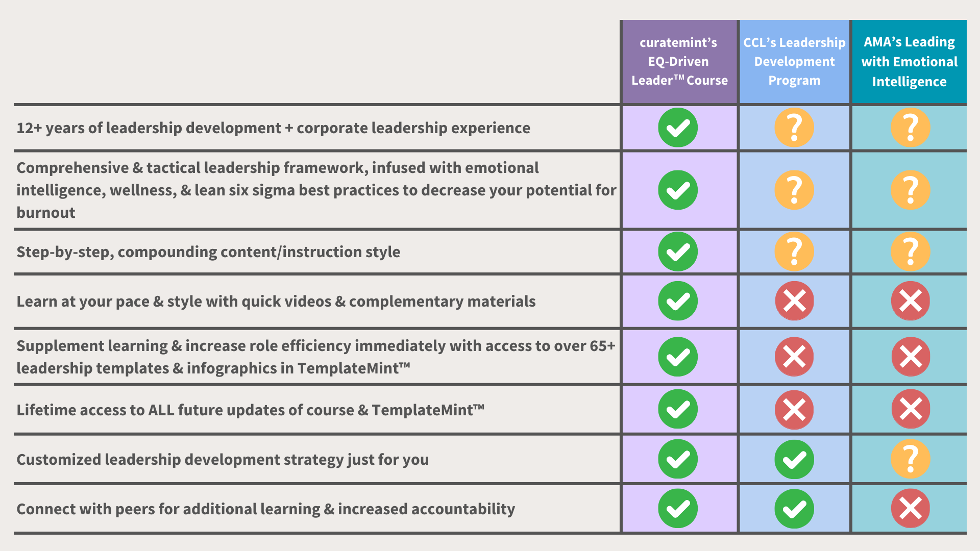Select AMA's Leading with Emotional Intelligence header
Viewport: 980px width, 551px height.
[x=909, y=62]
